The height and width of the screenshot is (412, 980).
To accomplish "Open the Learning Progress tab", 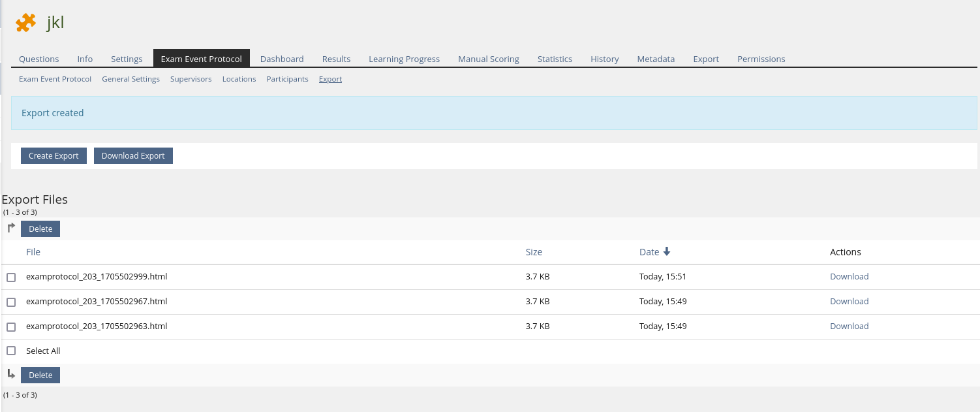I will (404, 59).
